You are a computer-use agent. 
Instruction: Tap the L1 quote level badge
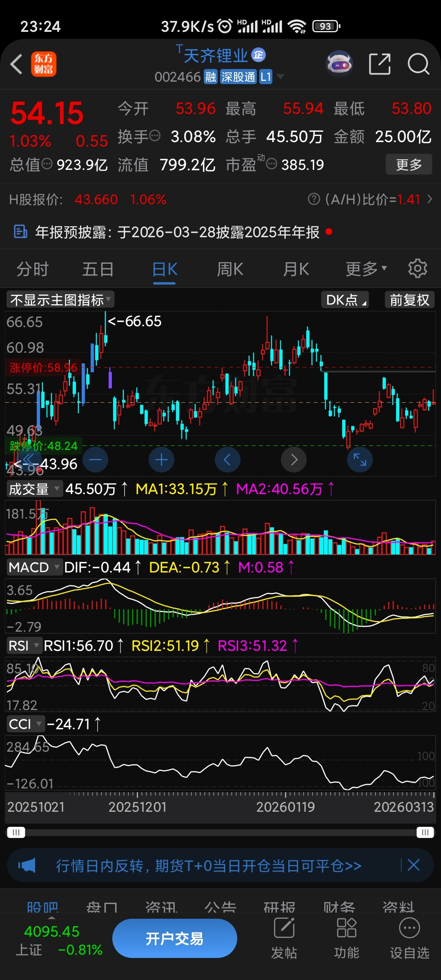266,77
